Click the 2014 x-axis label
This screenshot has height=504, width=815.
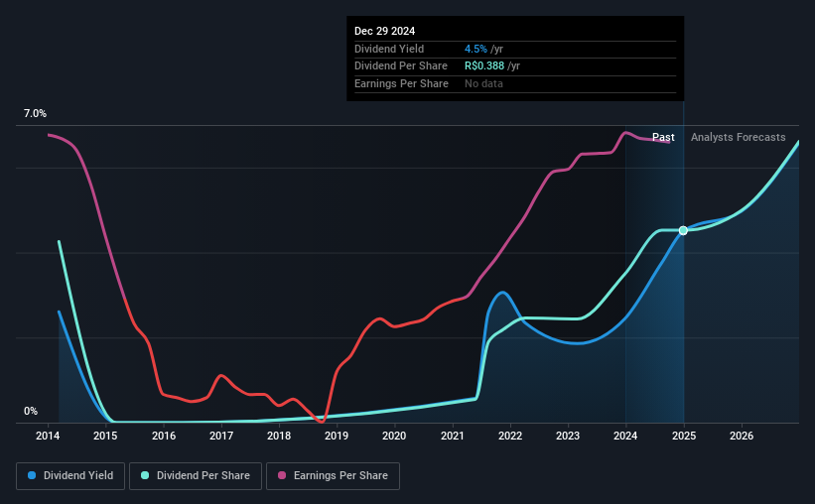tap(48, 436)
